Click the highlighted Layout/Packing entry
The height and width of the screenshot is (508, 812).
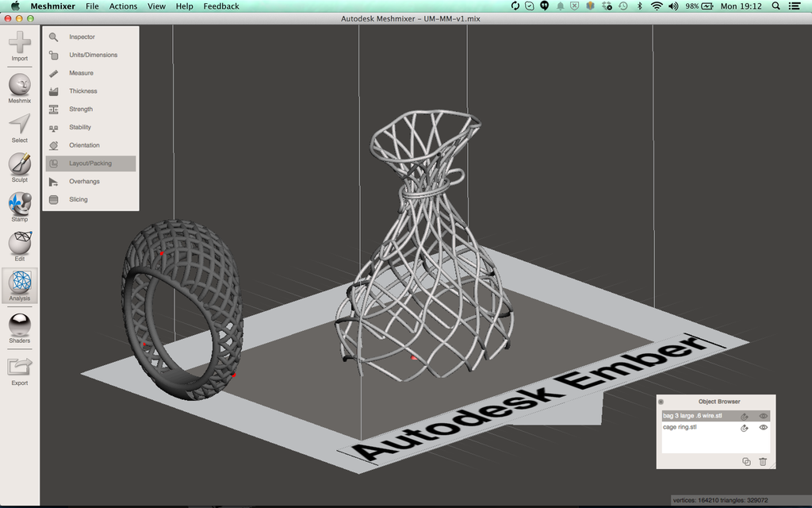coord(90,164)
